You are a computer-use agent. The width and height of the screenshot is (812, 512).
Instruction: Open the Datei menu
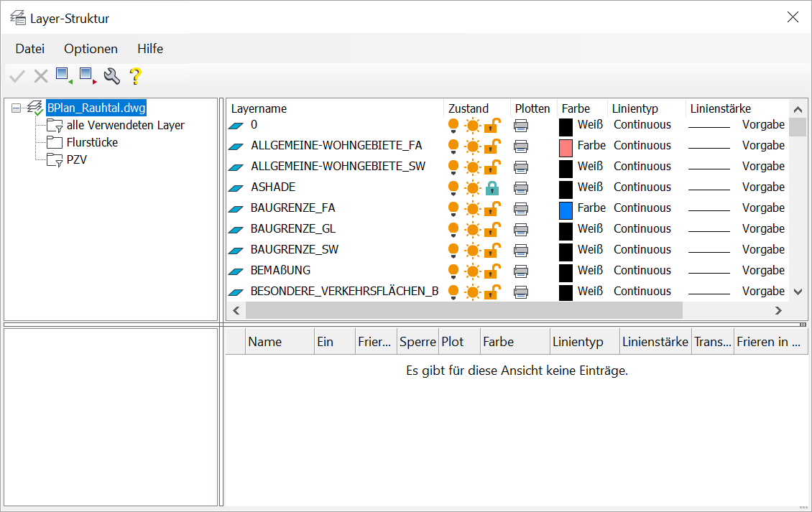30,49
